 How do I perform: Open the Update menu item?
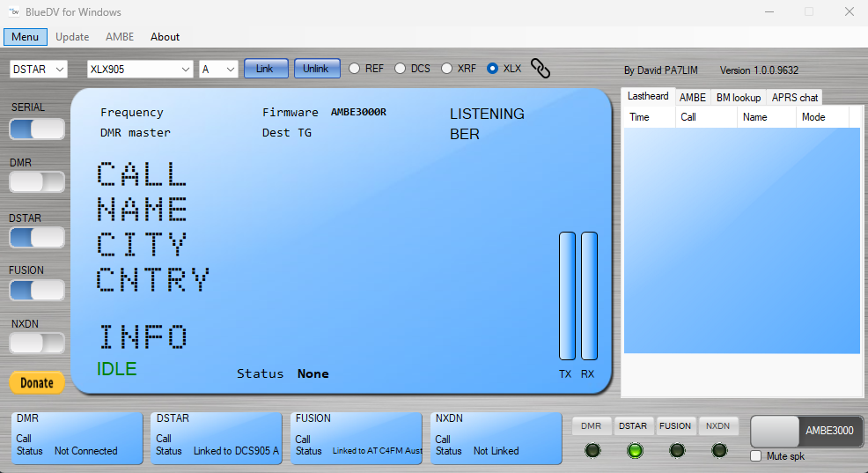(72, 37)
